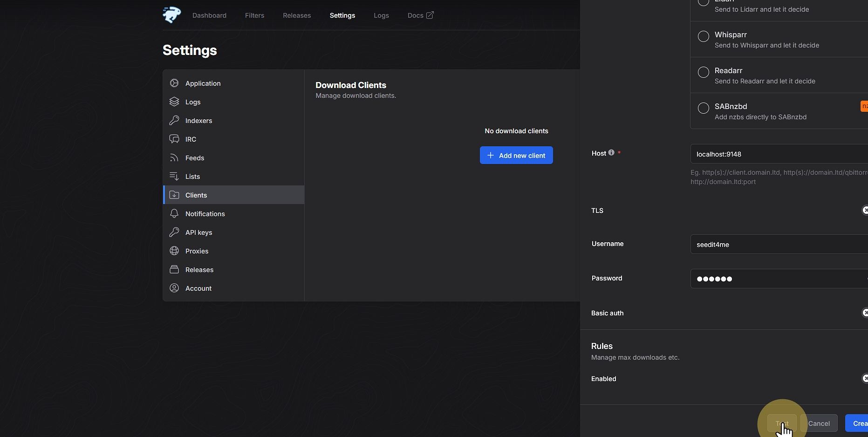Open Logs in top navigation bar
Screen dimensions: 868x437
381,15
